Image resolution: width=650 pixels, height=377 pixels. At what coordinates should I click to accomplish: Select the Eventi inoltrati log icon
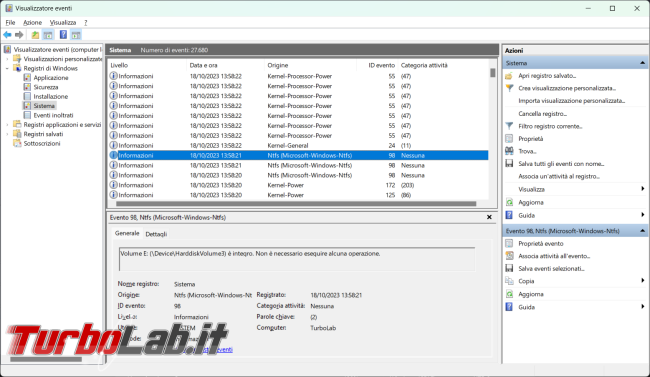(x=27, y=115)
